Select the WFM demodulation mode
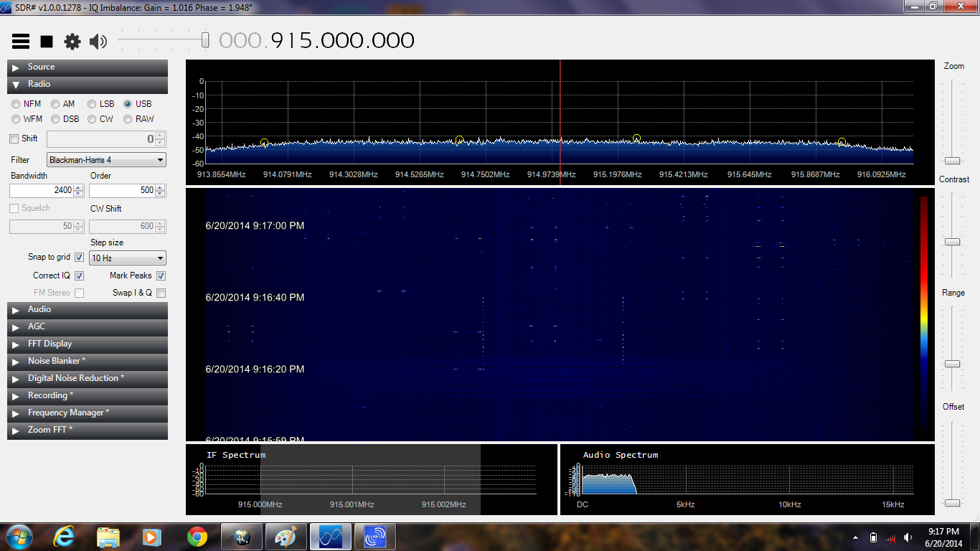Screen dimensions: 980x551 coord(16,119)
